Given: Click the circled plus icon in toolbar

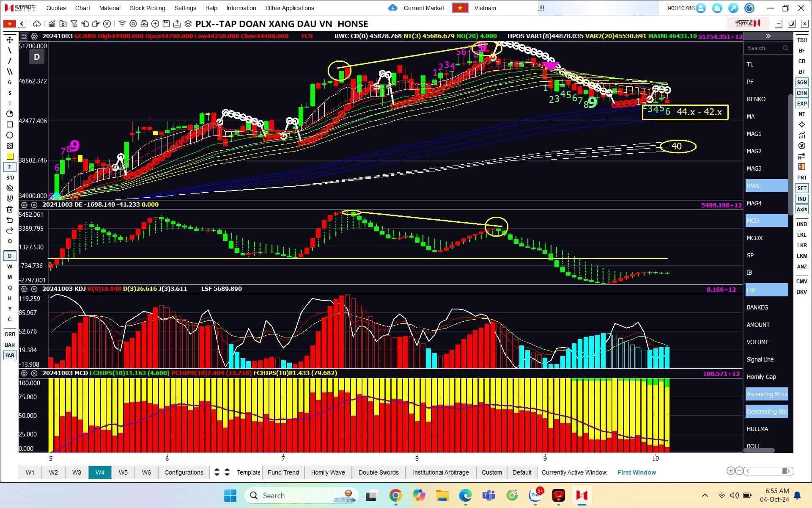Looking at the screenshot, I should coord(155,24).
